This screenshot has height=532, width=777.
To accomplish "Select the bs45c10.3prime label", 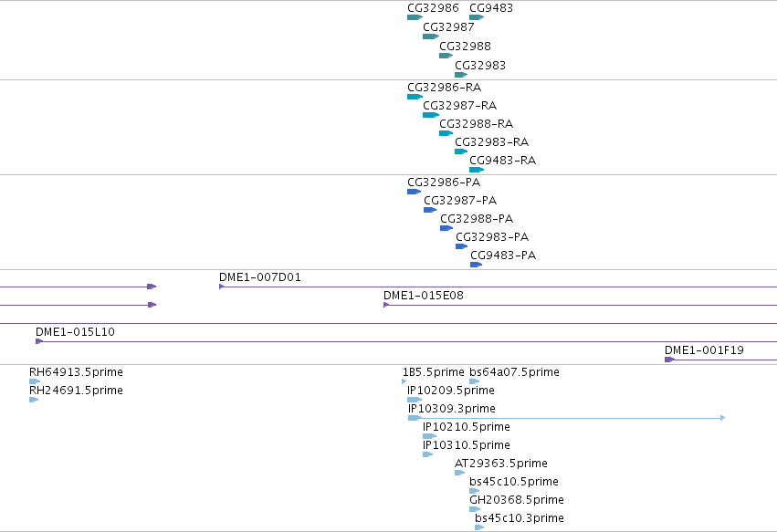I will (520, 518).
